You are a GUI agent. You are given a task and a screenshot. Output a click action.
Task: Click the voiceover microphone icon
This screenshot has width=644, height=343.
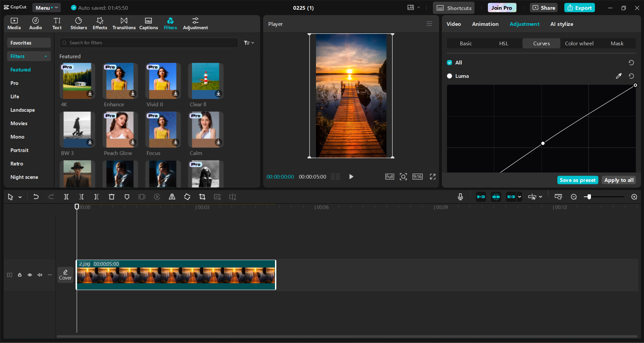(x=460, y=197)
